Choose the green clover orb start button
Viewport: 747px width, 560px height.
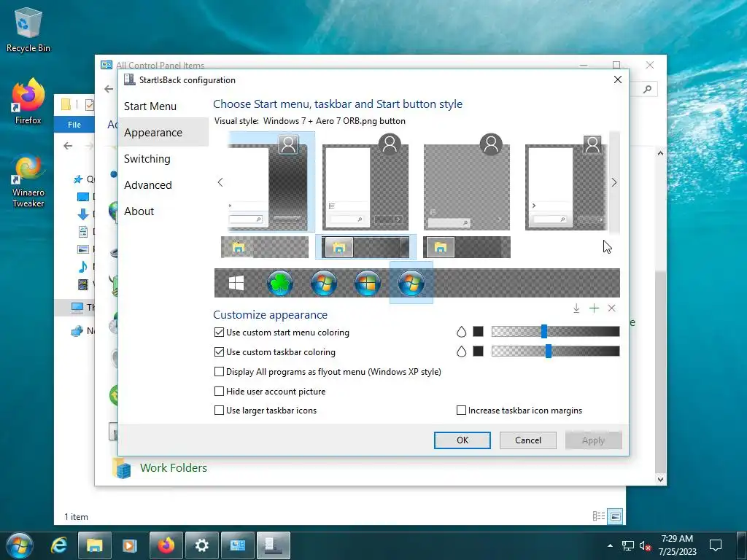[279, 283]
